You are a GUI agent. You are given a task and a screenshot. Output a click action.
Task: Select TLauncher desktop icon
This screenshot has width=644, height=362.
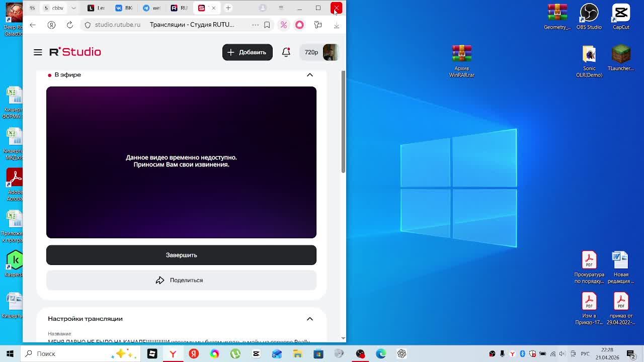621,58
